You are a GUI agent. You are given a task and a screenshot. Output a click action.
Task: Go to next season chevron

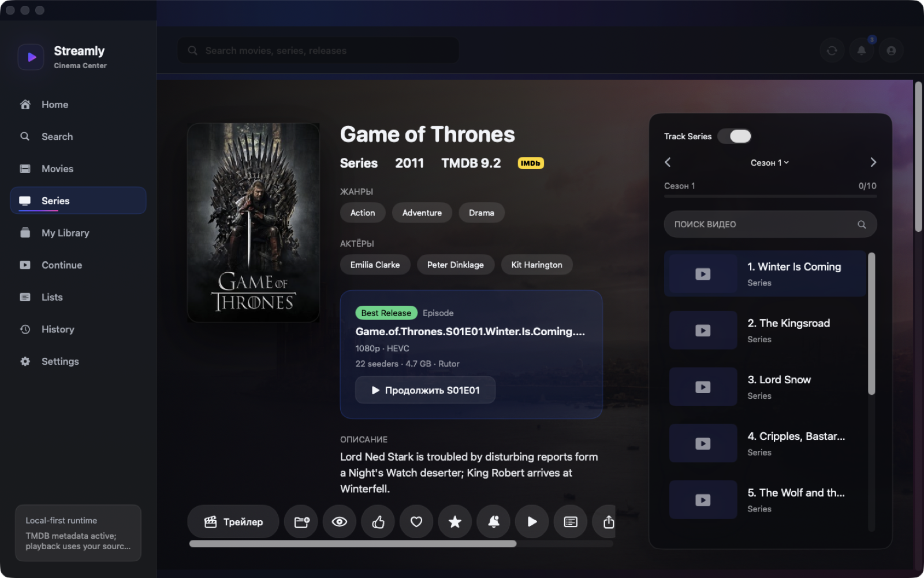(x=873, y=162)
